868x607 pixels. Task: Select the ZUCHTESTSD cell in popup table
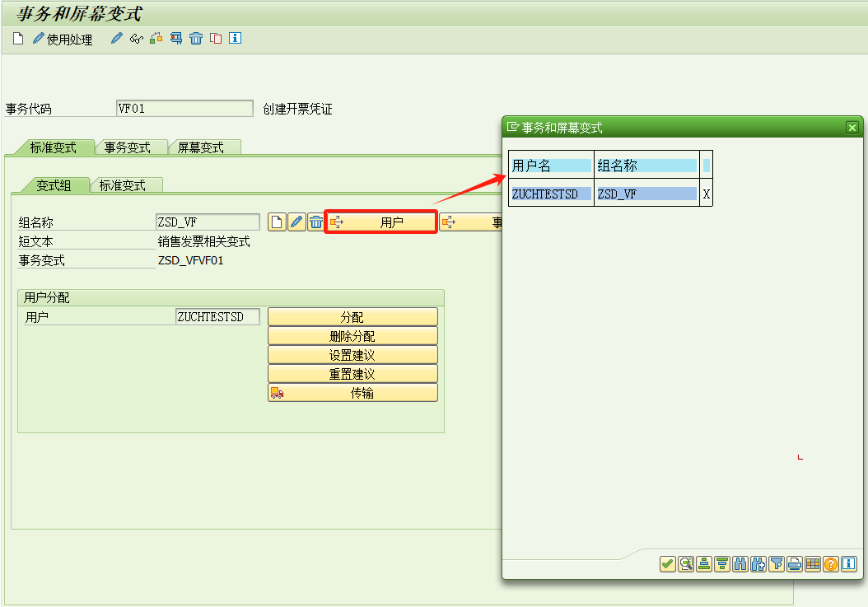pyautogui.click(x=552, y=194)
